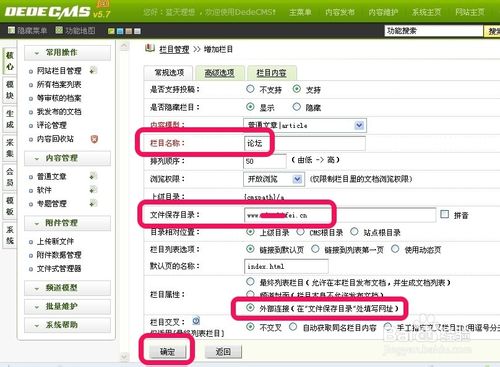Open the 功能地图 icon in top bar
Screen dimensions: 500x367
[x=59, y=31]
